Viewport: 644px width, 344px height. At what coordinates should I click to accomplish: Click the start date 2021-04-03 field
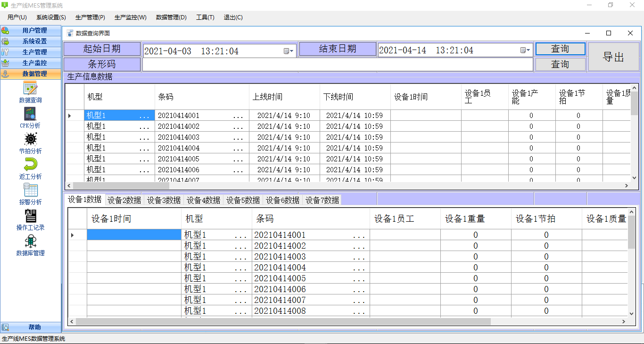click(220, 51)
